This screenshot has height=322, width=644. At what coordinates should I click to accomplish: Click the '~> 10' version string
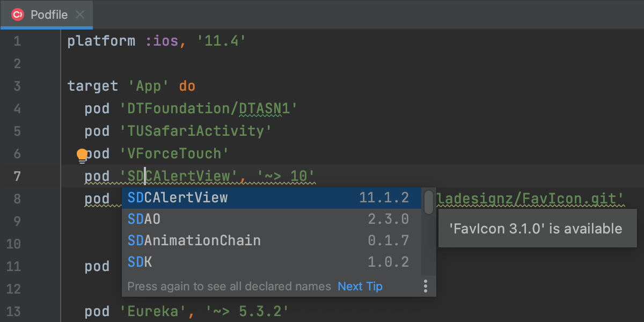click(x=286, y=176)
